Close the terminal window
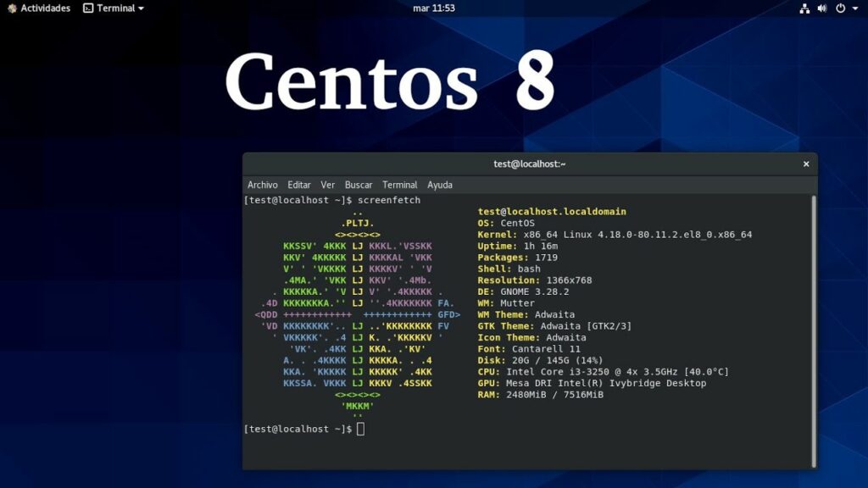This screenshot has height=488, width=868. pyautogui.click(x=805, y=164)
